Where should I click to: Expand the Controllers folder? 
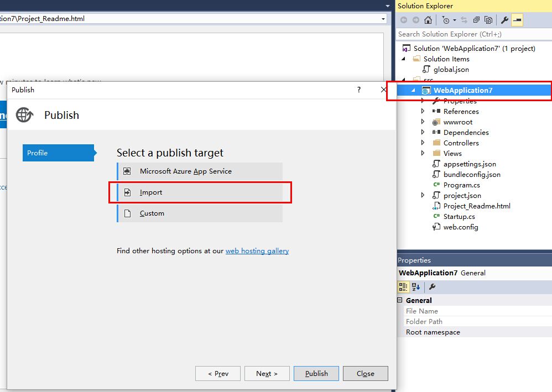423,143
